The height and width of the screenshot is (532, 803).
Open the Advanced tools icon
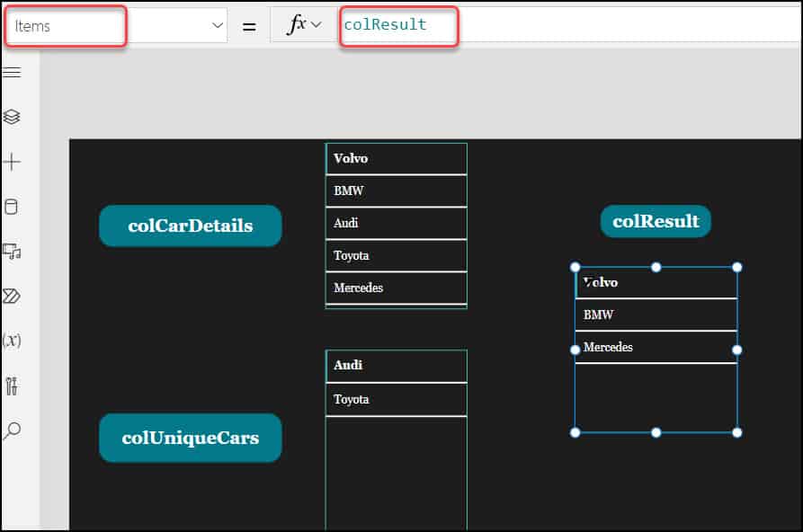12,386
